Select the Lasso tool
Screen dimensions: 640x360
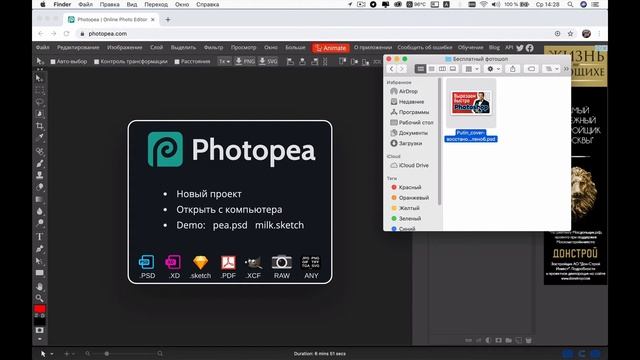tap(39, 102)
